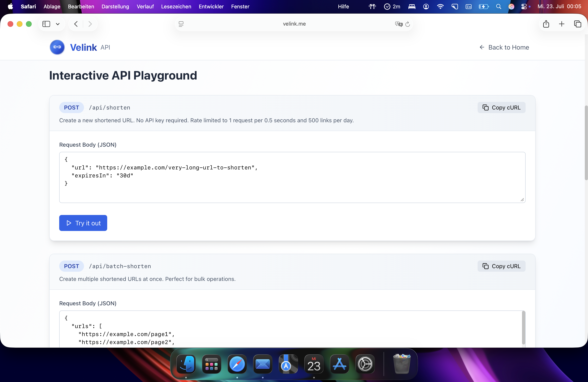
Task: Open the Lesezeichen menu
Action: tap(176, 7)
